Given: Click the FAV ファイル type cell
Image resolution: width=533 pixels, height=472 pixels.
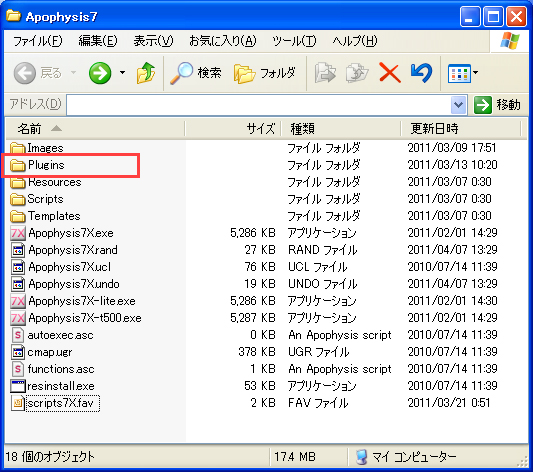Looking at the screenshot, I should [318, 403].
